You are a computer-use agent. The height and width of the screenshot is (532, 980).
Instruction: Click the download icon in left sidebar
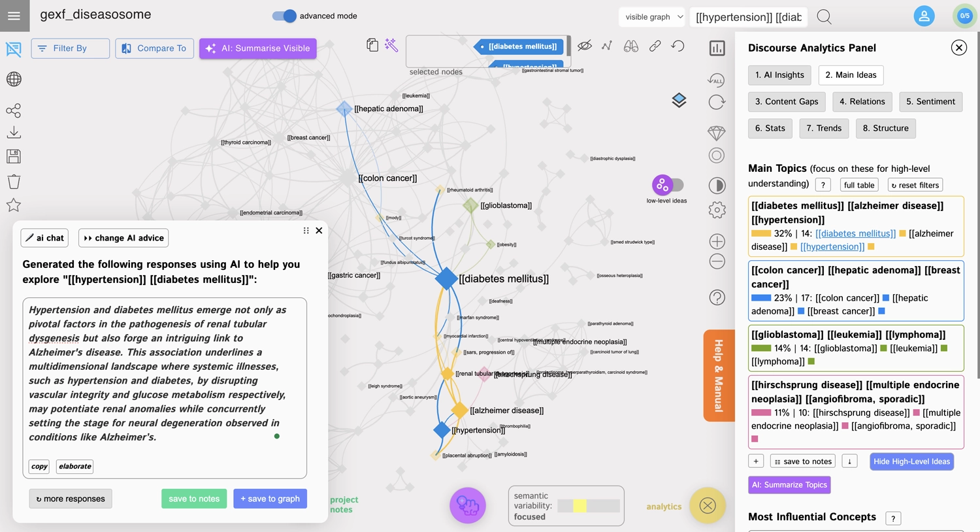click(14, 132)
